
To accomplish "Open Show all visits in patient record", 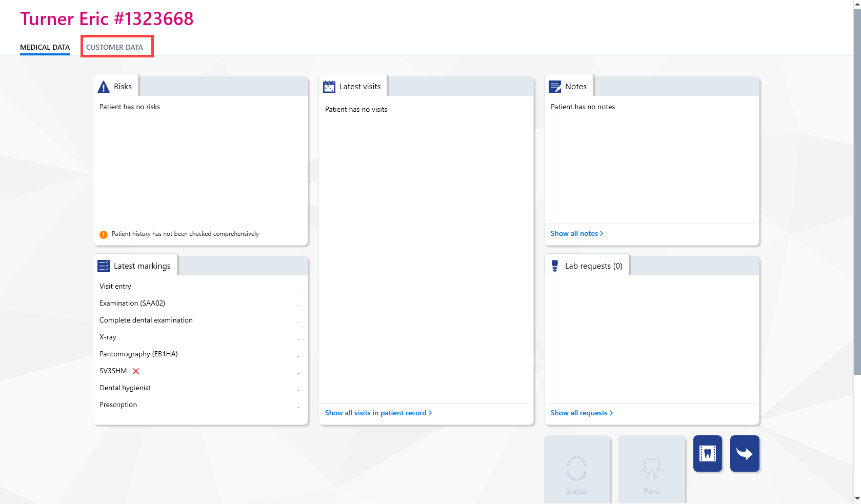I will point(378,413).
